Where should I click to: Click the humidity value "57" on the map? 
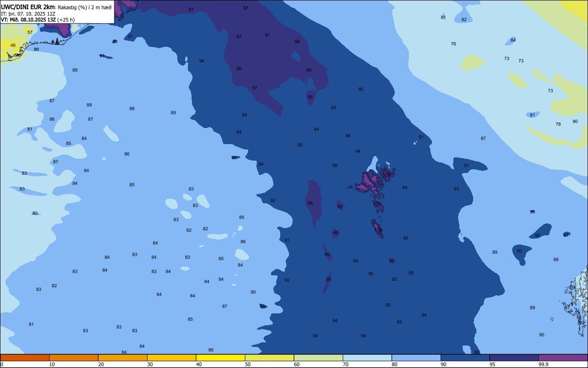click(x=30, y=33)
